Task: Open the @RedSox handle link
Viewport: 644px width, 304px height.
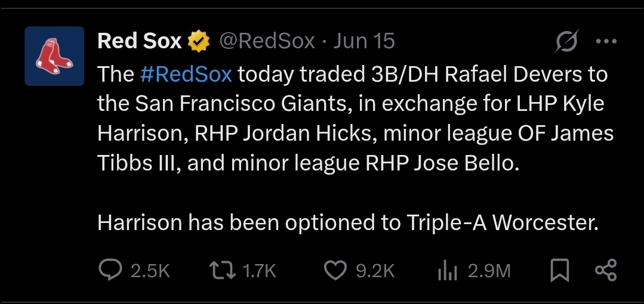Action: [x=267, y=41]
